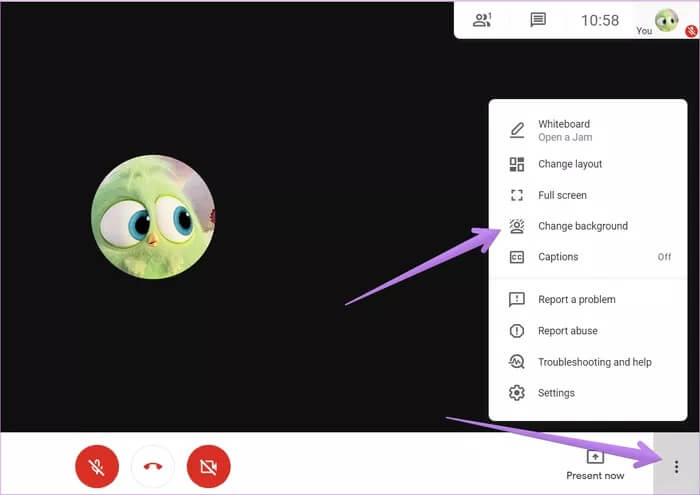Click the Change background person icon
This screenshot has height=495, width=700.
pyautogui.click(x=517, y=226)
